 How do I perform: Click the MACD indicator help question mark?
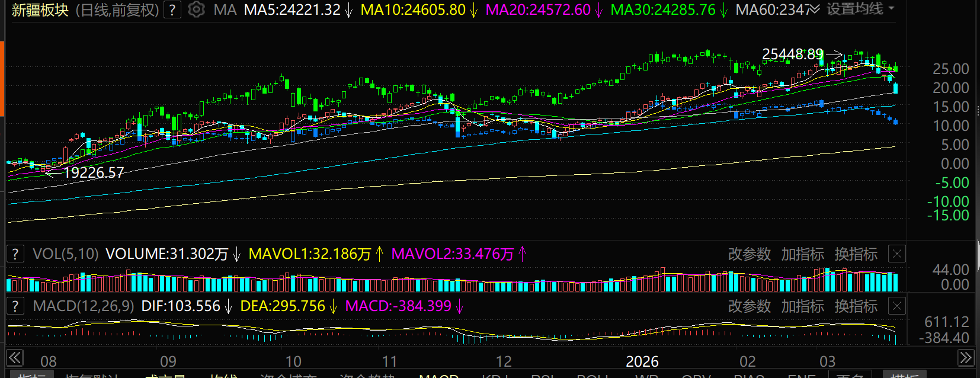(x=15, y=306)
